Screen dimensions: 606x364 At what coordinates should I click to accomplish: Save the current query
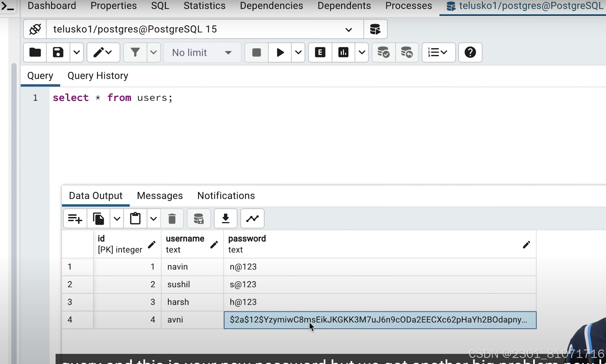[58, 52]
